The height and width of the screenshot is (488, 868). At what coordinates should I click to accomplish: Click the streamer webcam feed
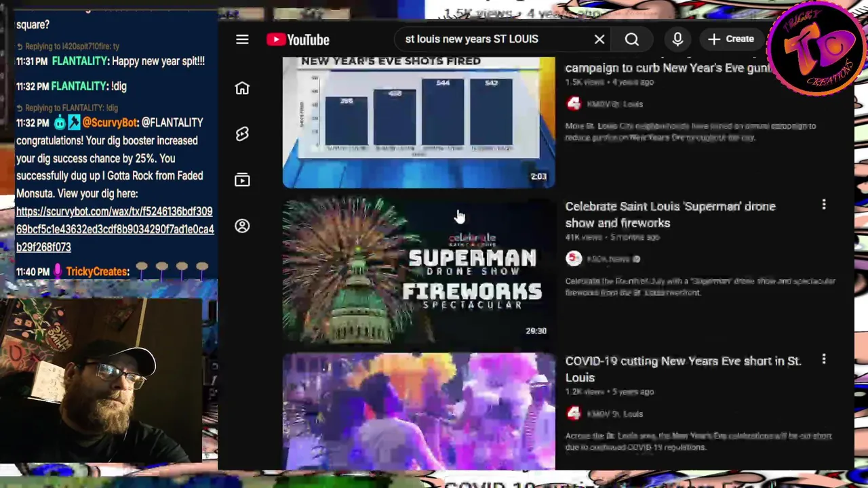[102, 380]
